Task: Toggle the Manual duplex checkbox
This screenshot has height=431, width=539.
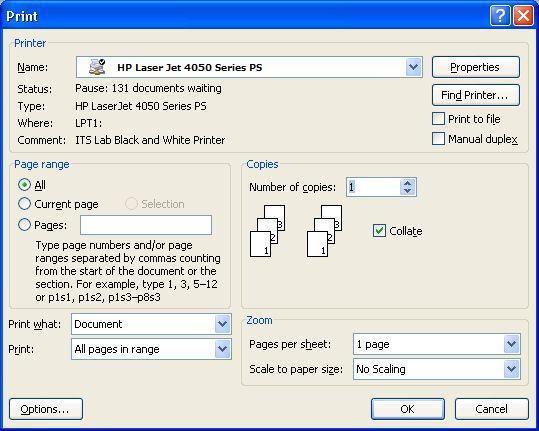Action: [438, 139]
